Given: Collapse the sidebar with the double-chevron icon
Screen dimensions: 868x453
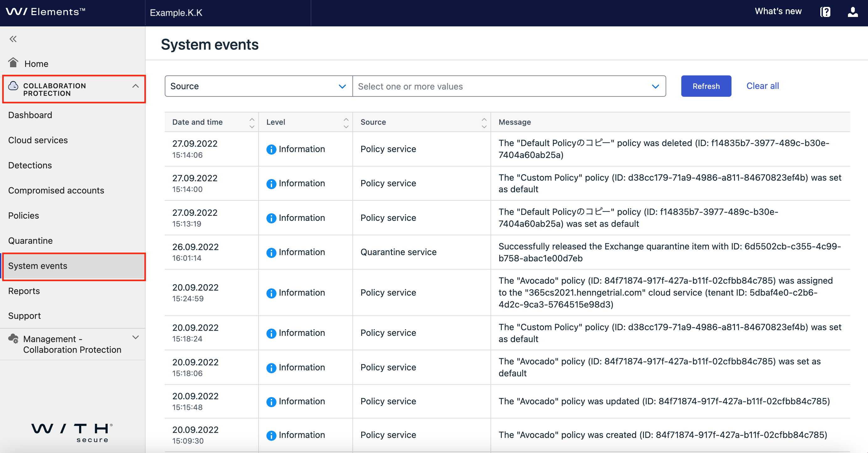Looking at the screenshot, I should [x=13, y=39].
